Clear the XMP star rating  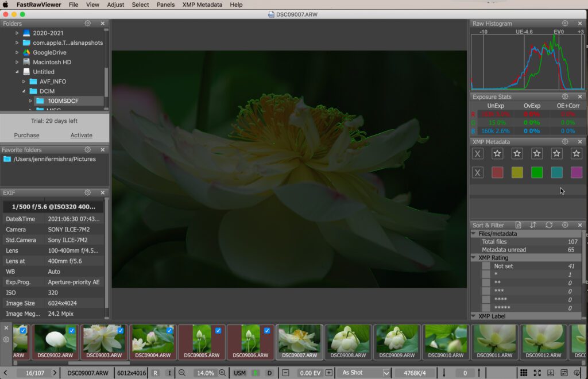pyautogui.click(x=477, y=153)
